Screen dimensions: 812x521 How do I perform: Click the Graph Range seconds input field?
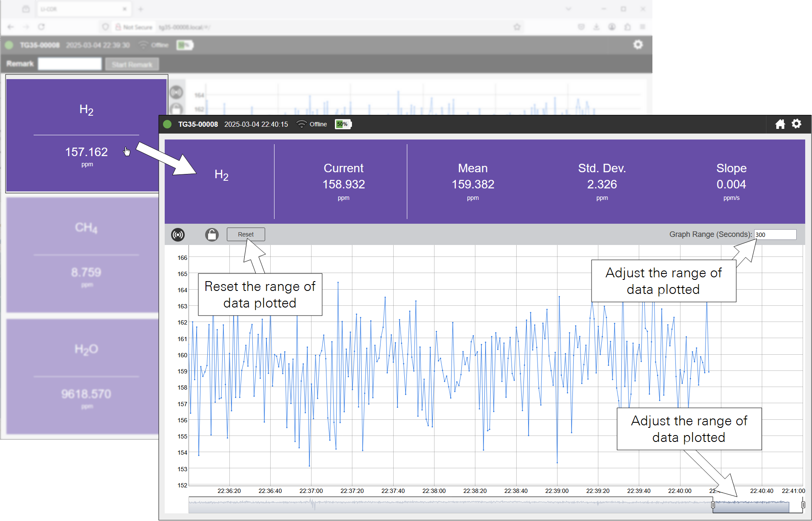tap(775, 234)
